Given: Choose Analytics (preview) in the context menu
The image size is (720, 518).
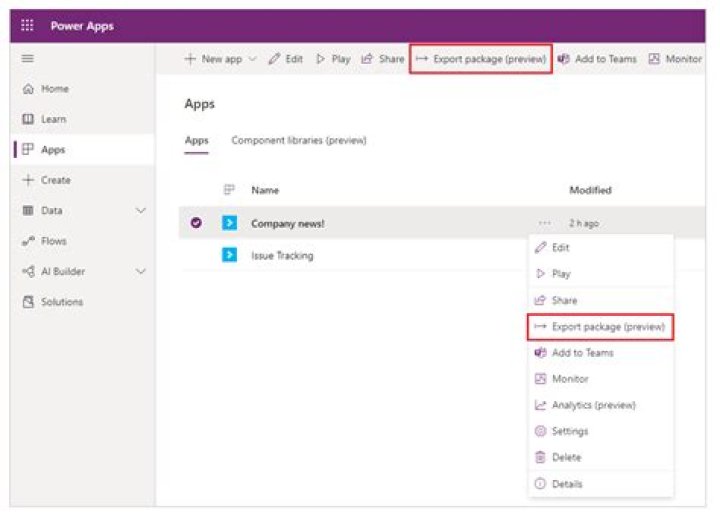Looking at the screenshot, I should point(601,405).
